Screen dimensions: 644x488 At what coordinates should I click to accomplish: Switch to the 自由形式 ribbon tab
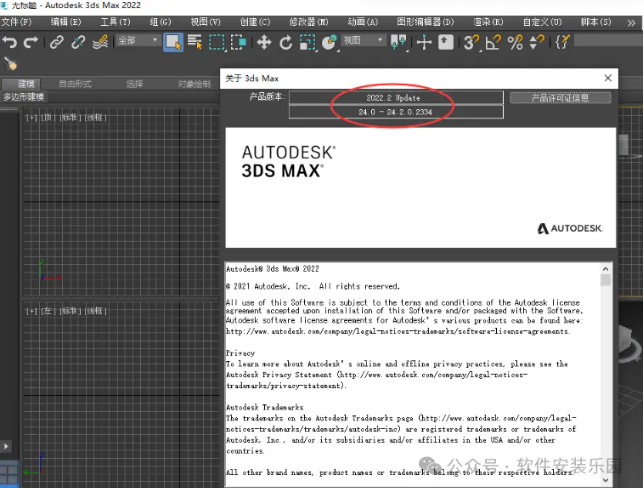(x=78, y=83)
